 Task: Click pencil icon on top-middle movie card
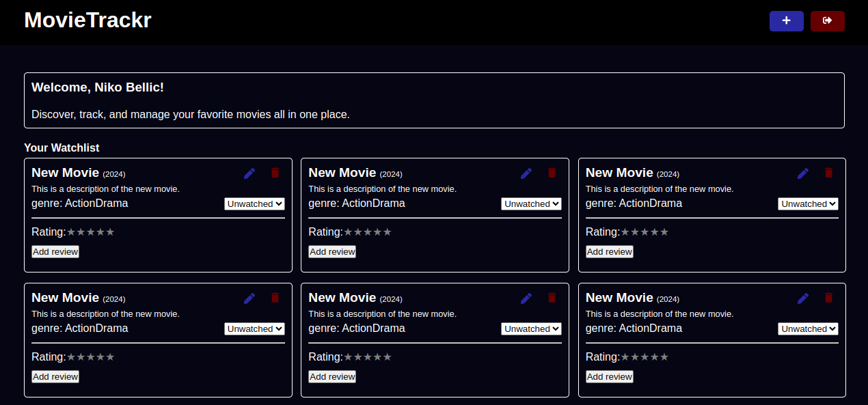coord(526,173)
